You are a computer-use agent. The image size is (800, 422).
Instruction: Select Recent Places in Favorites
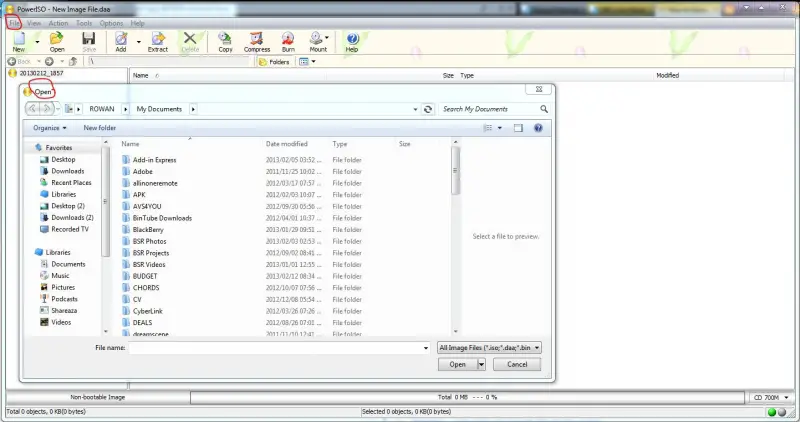point(71,182)
